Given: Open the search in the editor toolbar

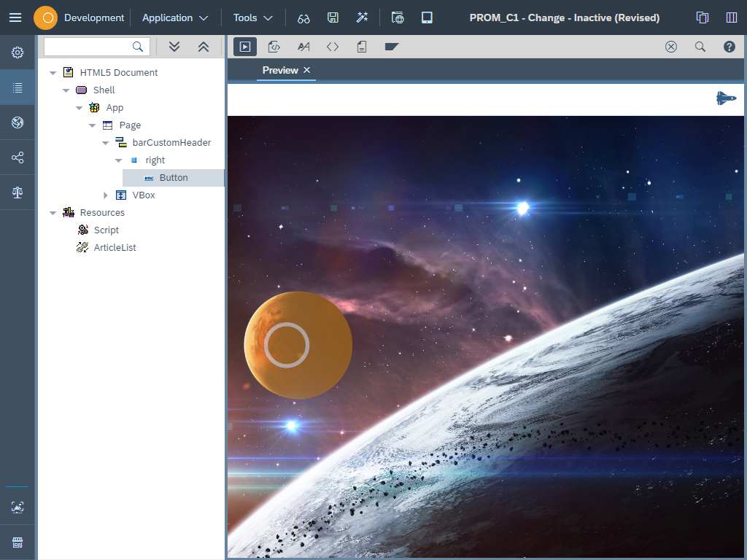Looking at the screenshot, I should tap(700, 46).
